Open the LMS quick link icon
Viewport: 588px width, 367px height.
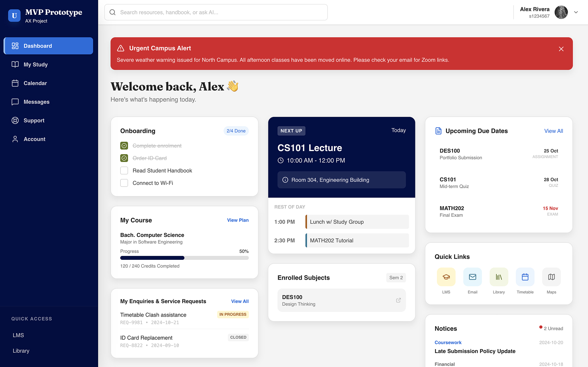click(x=446, y=277)
